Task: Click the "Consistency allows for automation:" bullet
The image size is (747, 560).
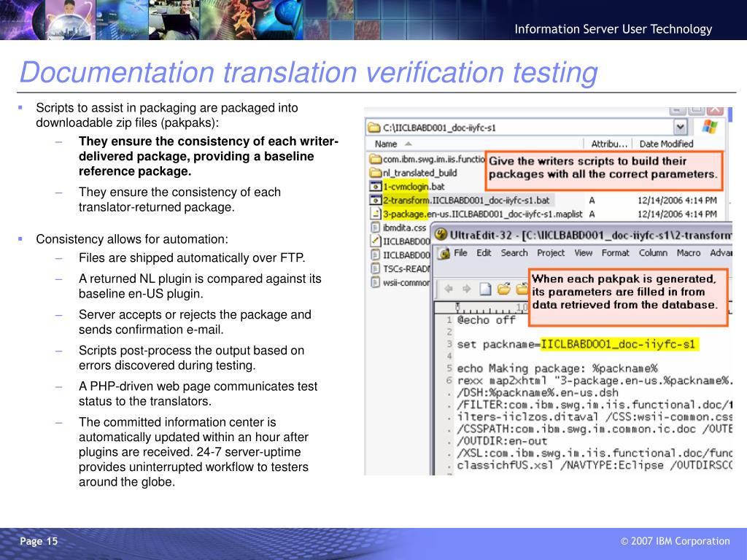Action: [132, 239]
